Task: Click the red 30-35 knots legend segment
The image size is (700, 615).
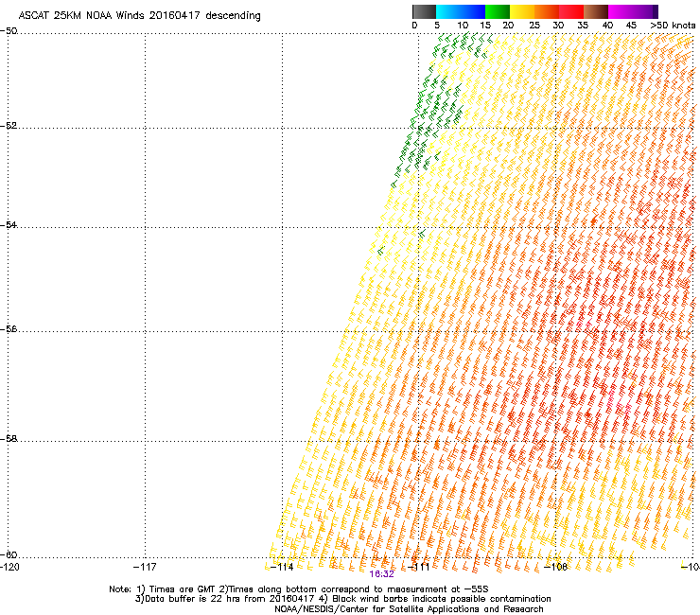Action: click(571, 11)
